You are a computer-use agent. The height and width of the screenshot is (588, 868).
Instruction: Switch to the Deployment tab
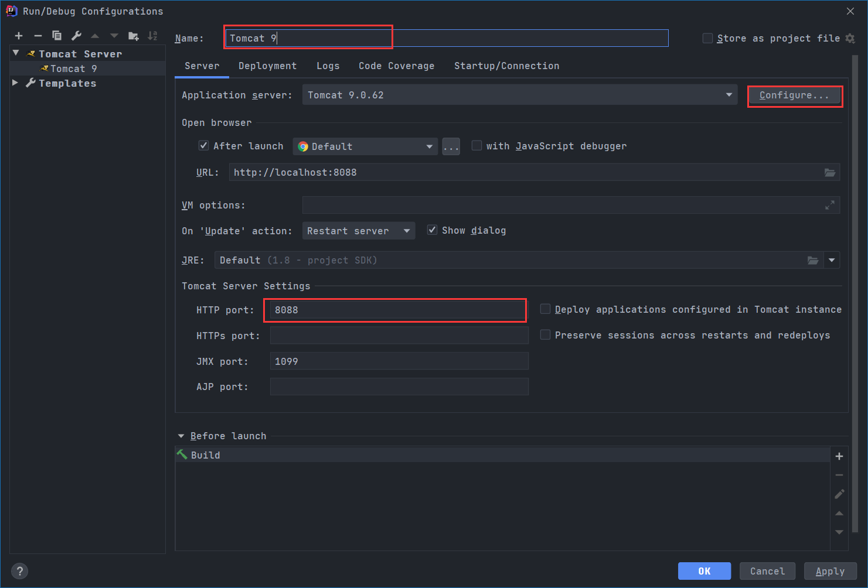268,66
